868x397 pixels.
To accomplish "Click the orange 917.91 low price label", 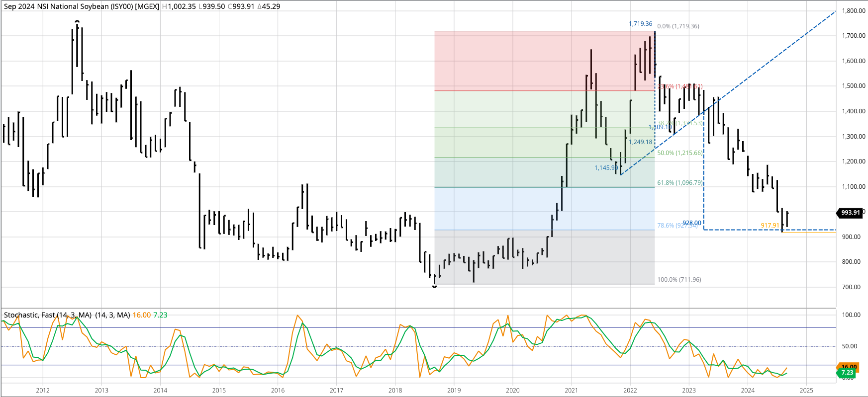I will (770, 226).
